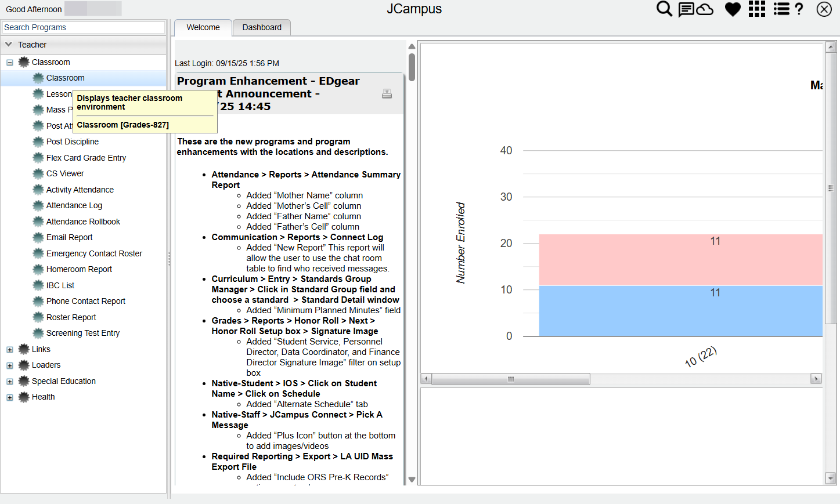Click the announcement panel's scroll down arrow

point(412,480)
